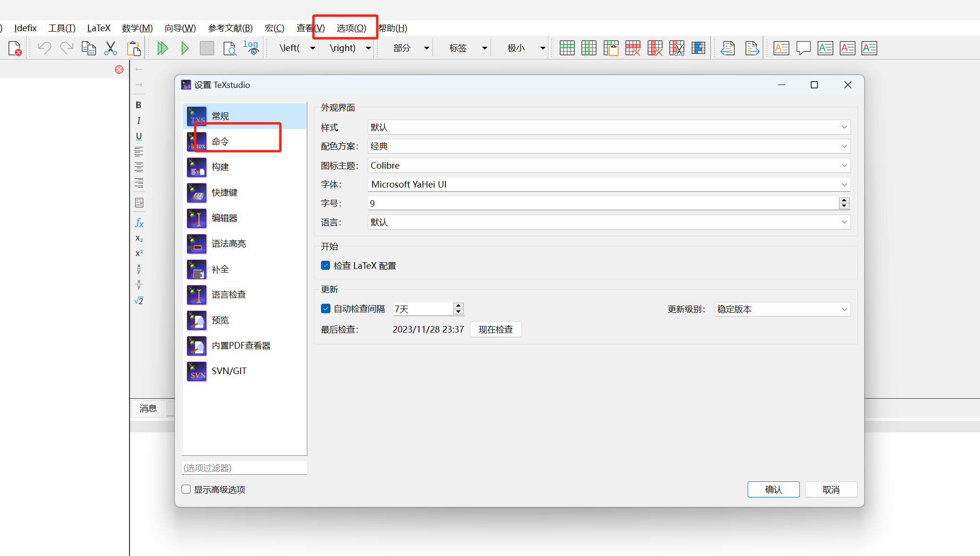Viewport: 980px width, 556px height.
Task: Click the Build & View double-arrow icon
Action: (163, 48)
